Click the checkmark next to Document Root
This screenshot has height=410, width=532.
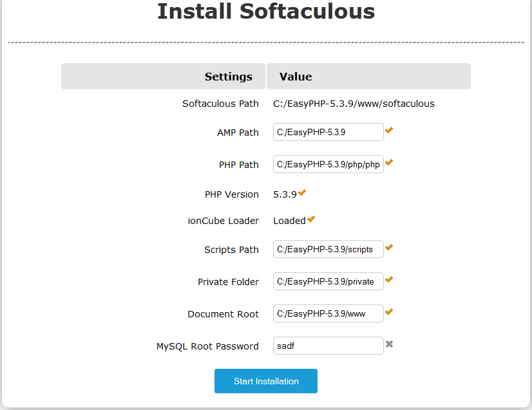tap(389, 312)
